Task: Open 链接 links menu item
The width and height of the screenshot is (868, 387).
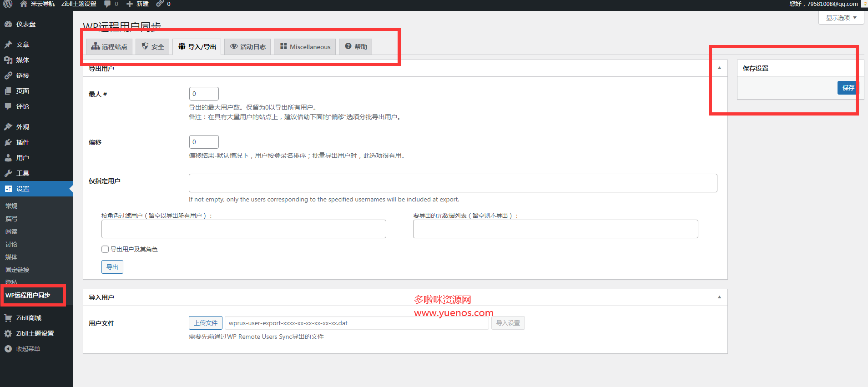Action: (36, 75)
